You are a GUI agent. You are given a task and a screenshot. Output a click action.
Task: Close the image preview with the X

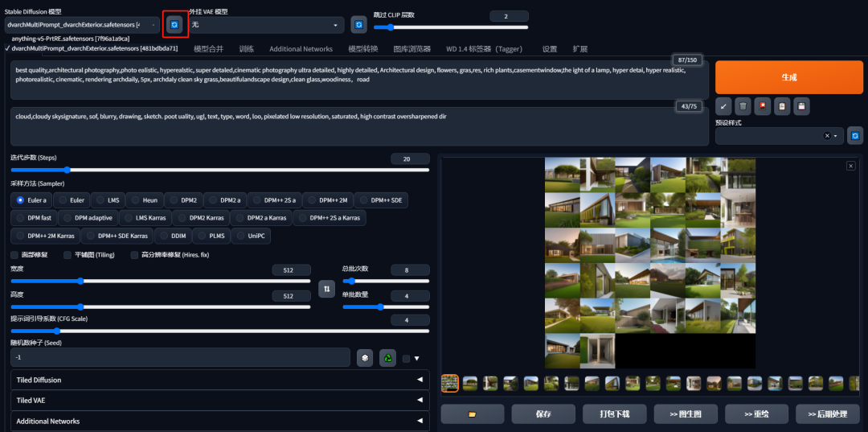[851, 166]
